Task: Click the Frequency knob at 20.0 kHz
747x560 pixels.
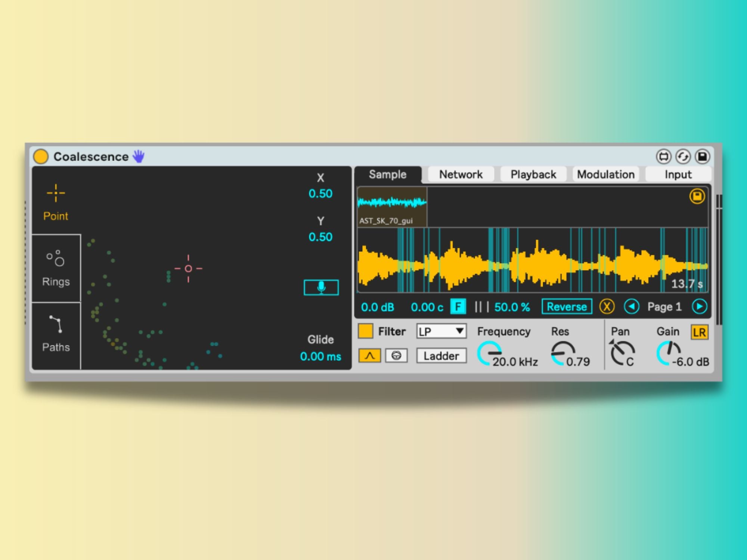Action: coord(490,353)
